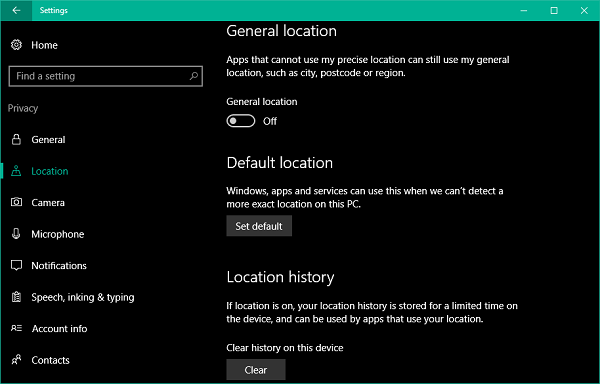The height and width of the screenshot is (384, 600).
Task: Go back using the arrow icon
Action: (16, 10)
